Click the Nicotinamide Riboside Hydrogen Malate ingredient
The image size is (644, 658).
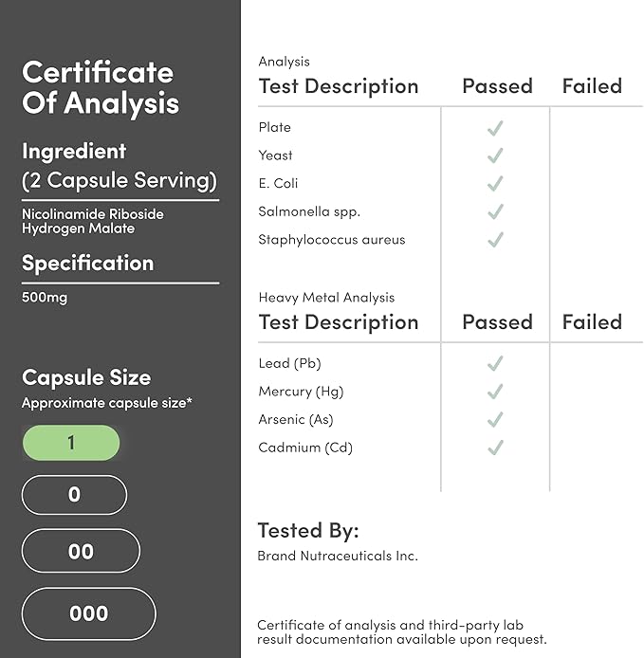(93, 221)
